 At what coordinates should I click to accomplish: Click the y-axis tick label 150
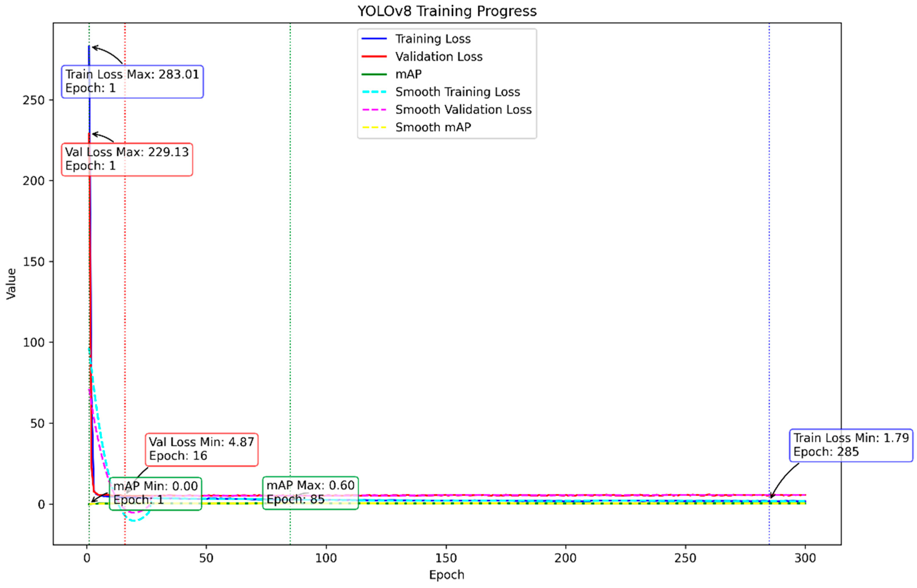click(34, 262)
